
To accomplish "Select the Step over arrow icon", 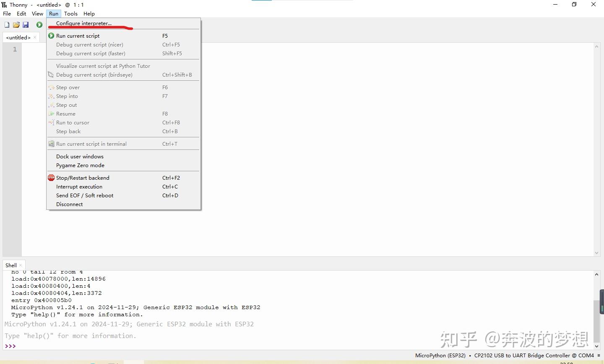I will click(51, 87).
